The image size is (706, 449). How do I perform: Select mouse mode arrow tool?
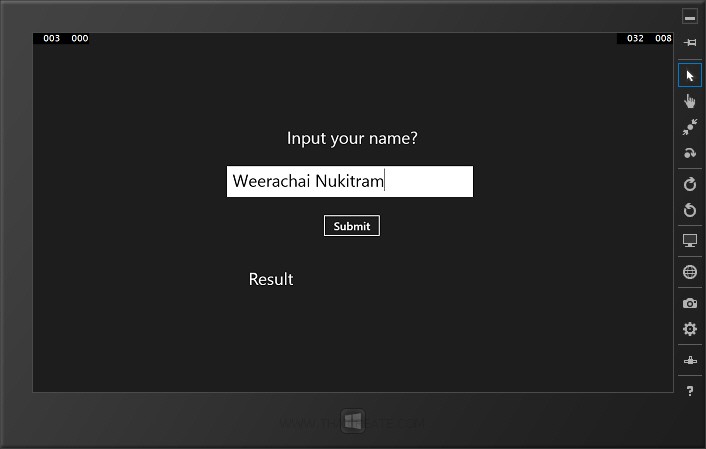tap(689, 75)
